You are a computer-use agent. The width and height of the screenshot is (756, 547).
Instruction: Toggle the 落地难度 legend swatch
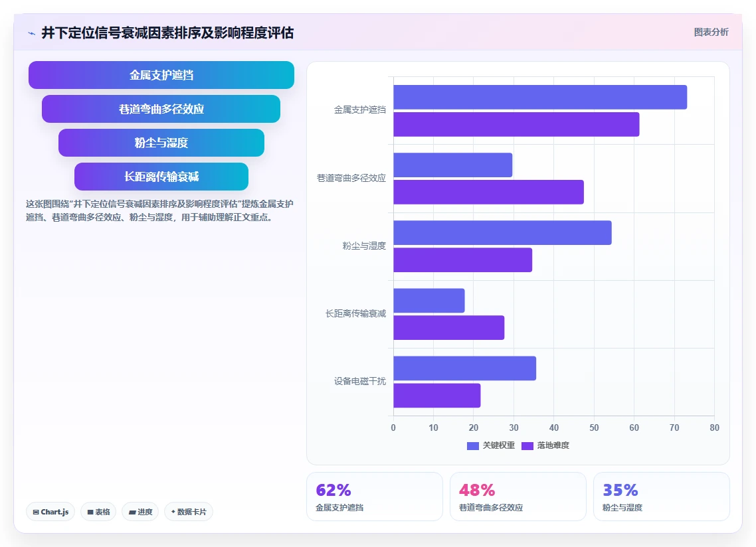coord(527,446)
